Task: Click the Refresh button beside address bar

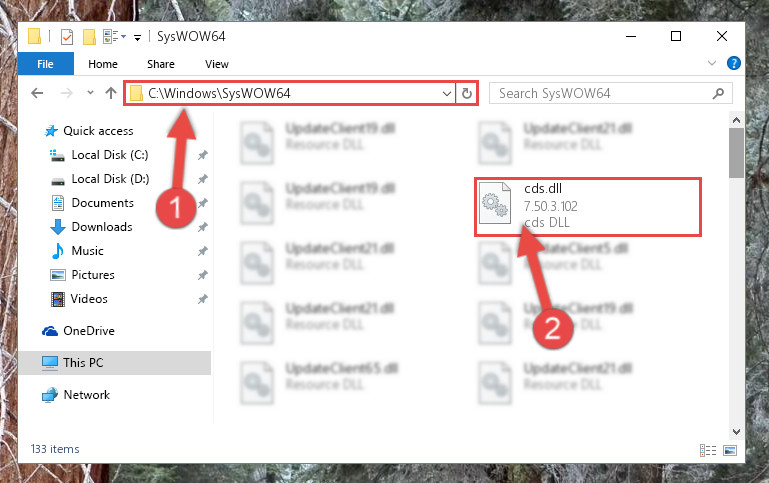Action: click(x=466, y=93)
